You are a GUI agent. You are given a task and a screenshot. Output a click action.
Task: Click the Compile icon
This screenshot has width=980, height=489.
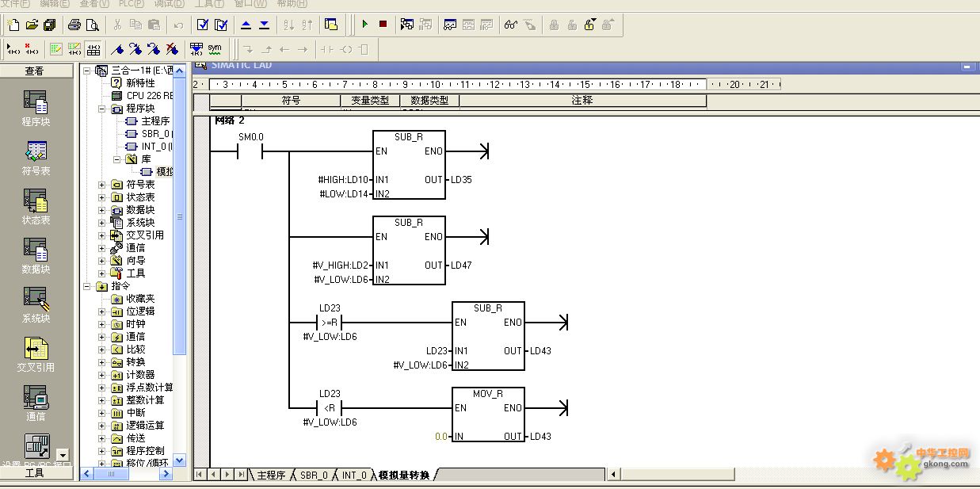tap(203, 25)
